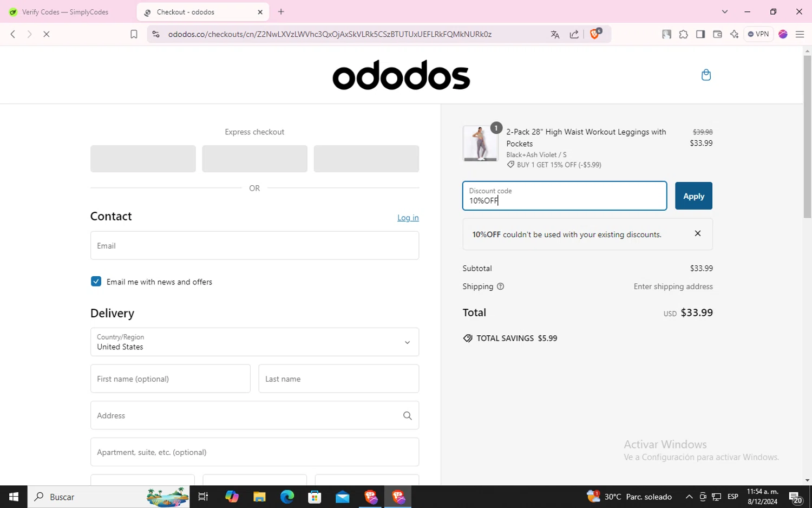Viewport: 812px width, 508px height.
Task: Click the Buscar taskbar search box
Action: pyautogui.click(x=109, y=497)
